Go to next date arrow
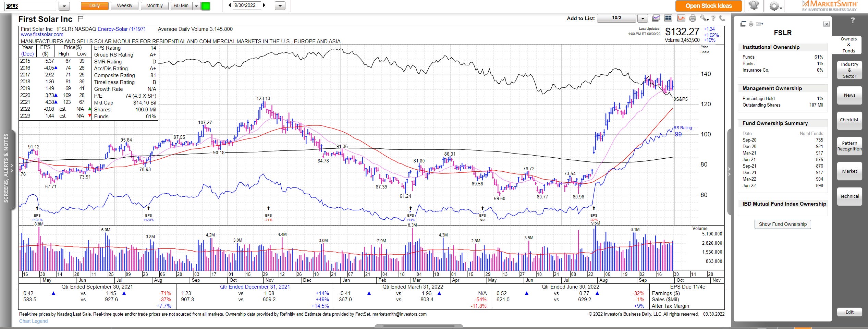 point(264,5)
